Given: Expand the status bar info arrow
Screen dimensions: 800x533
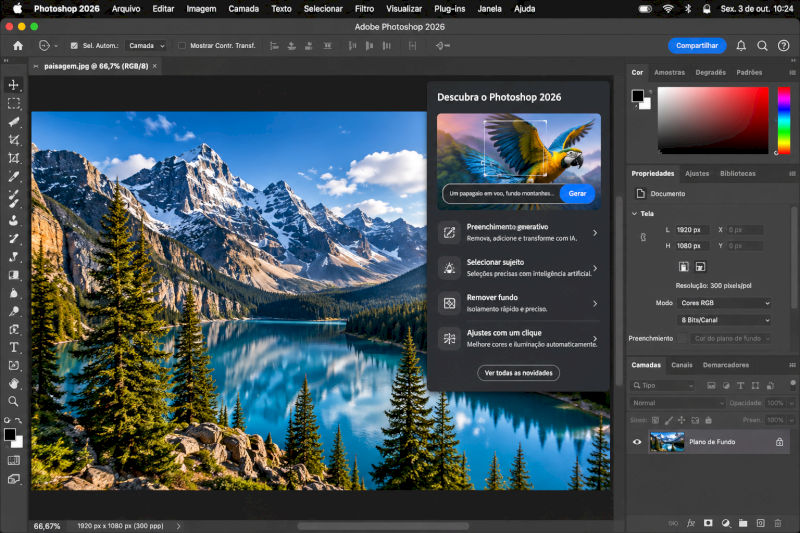Looking at the screenshot, I should coord(178,526).
